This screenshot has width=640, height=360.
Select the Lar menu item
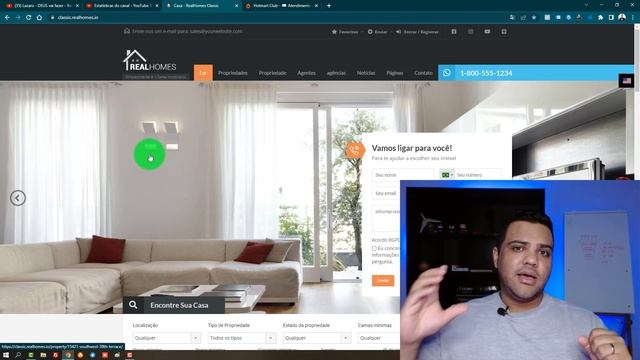click(x=203, y=73)
